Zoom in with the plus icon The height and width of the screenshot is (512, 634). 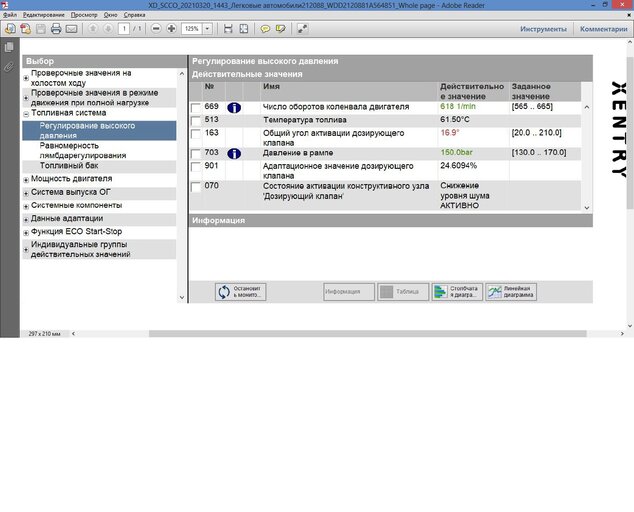171,29
